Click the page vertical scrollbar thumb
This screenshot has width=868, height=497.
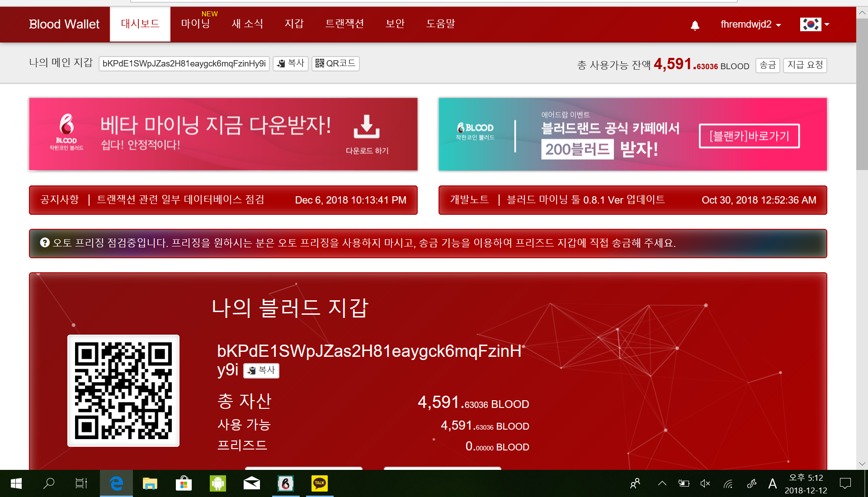pyautogui.click(x=862, y=95)
